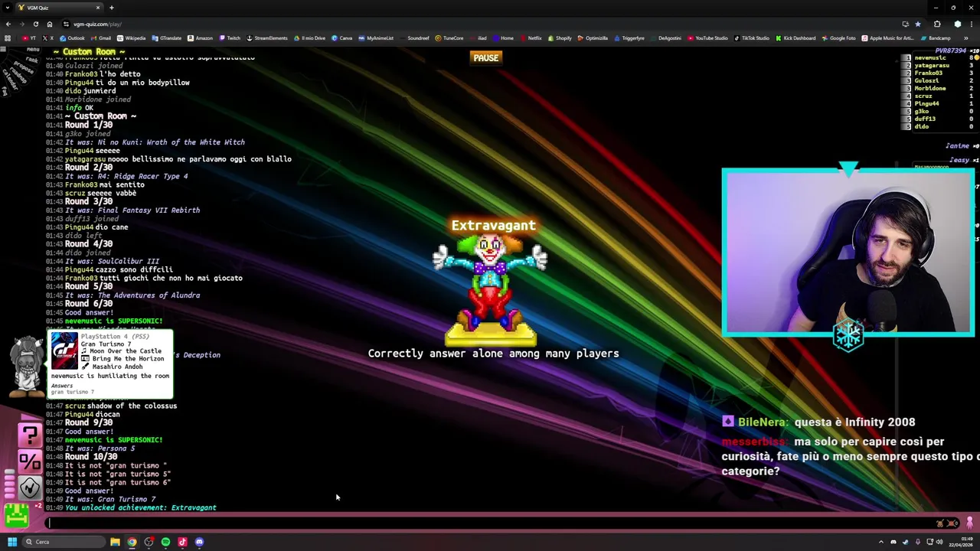
Task: Reload the current page
Action: click(x=36, y=24)
